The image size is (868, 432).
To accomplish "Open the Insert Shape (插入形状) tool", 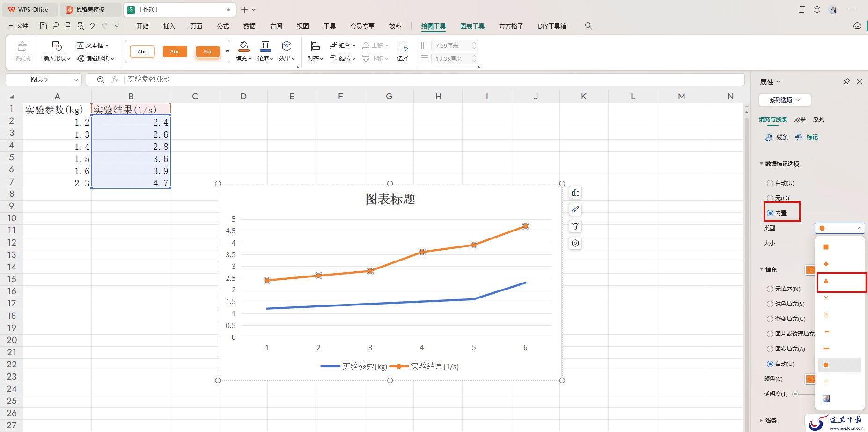I will [57, 51].
